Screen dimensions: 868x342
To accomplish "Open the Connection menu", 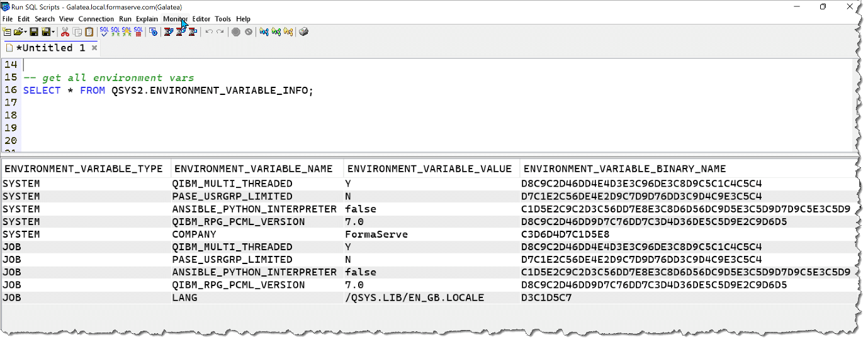I will tap(96, 19).
